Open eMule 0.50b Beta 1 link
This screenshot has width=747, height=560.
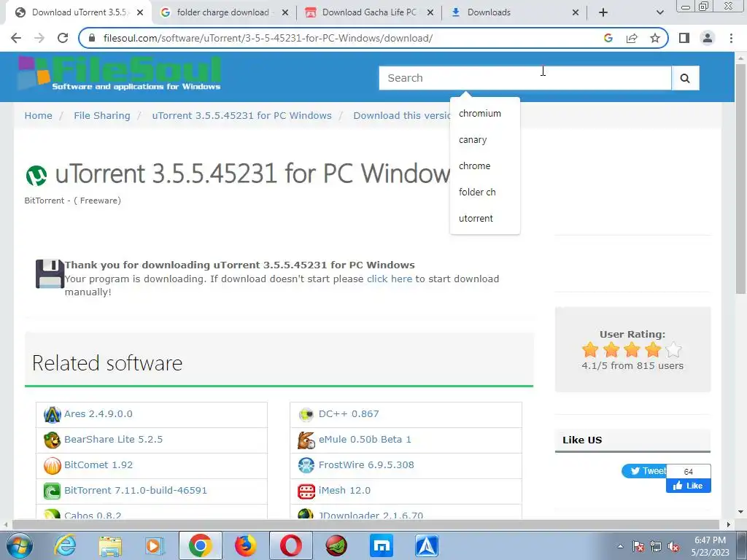[365, 440]
